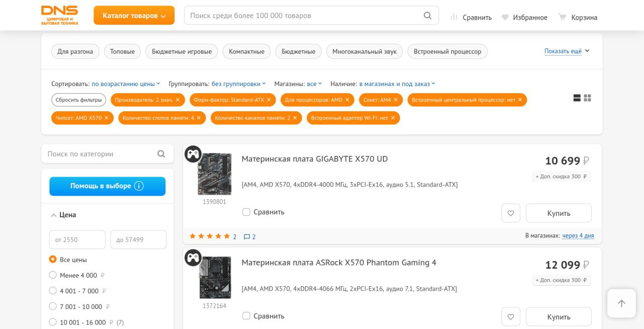The image size is (644, 329).
Task: Select Менее 4 000 price radio
Action: (x=53, y=275)
